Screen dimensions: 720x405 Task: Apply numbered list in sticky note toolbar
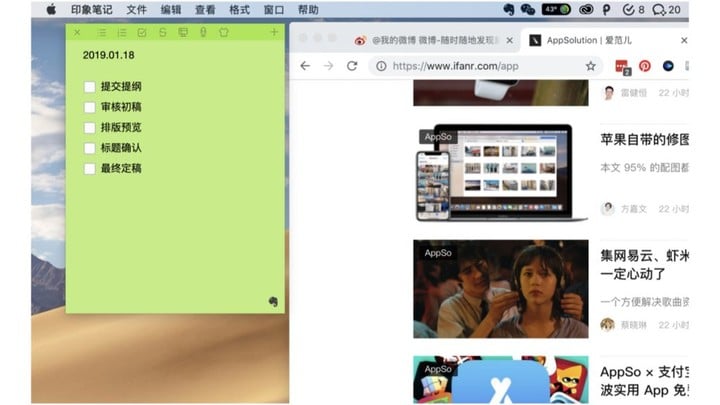click(122, 33)
